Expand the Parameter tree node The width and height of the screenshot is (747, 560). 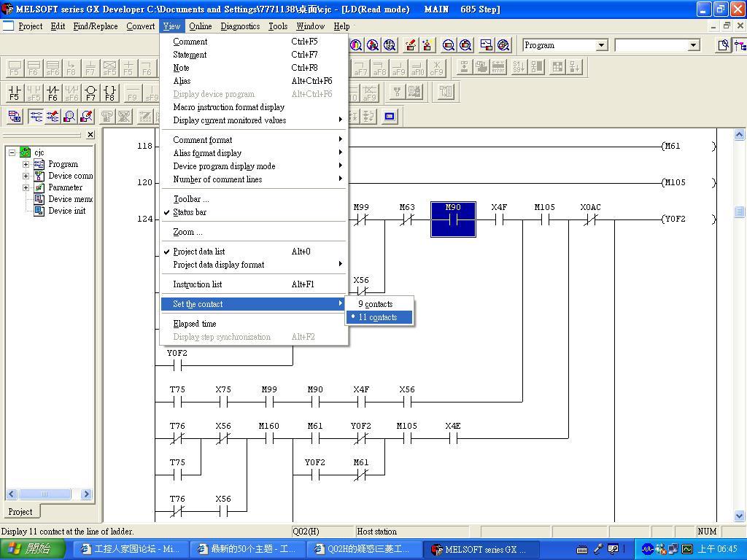[26, 187]
